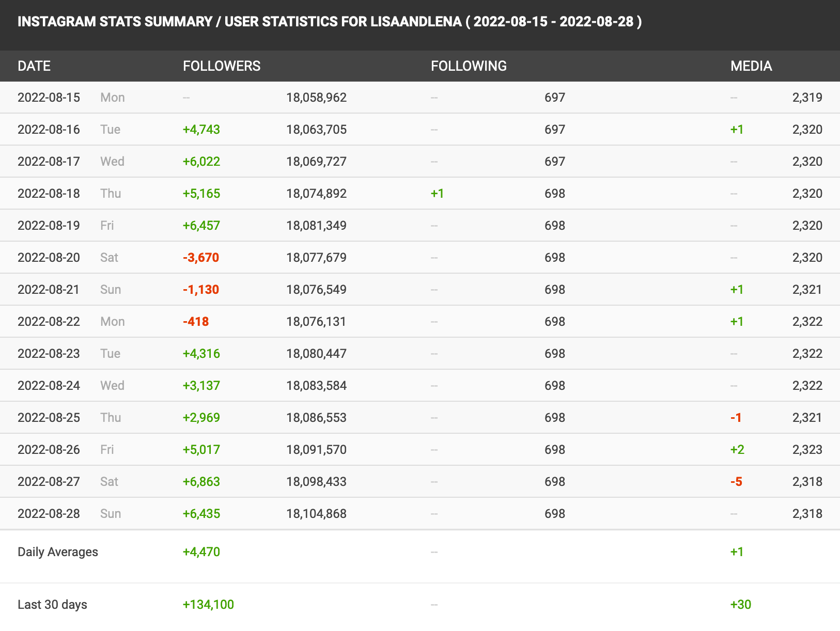Viewport: 840px width, 631px height.
Task: Click follower total 18,063,705
Action: pyautogui.click(x=317, y=130)
